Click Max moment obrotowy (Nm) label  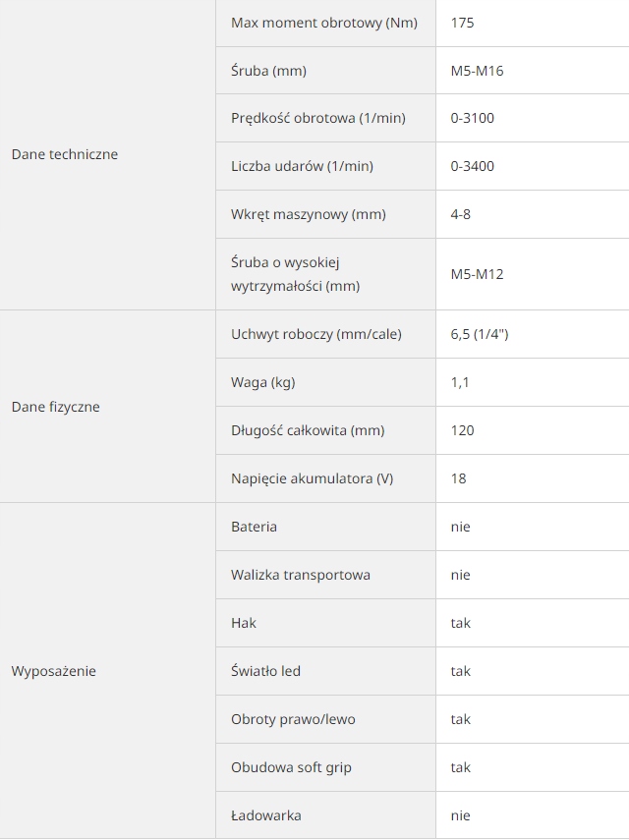point(324,23)
